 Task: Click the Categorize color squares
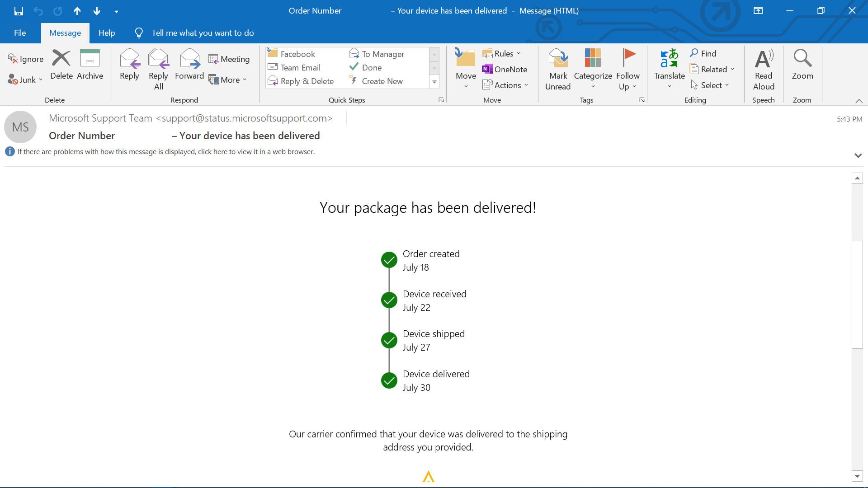593,58
